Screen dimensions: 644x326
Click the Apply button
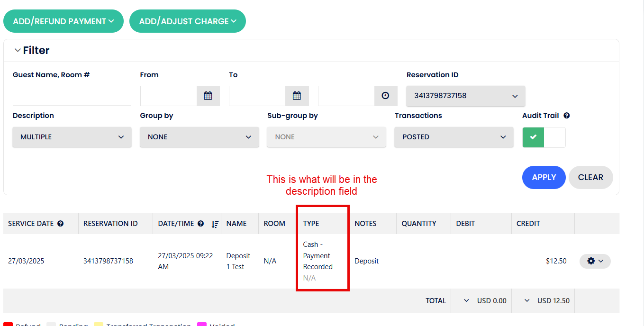point(544,177)
